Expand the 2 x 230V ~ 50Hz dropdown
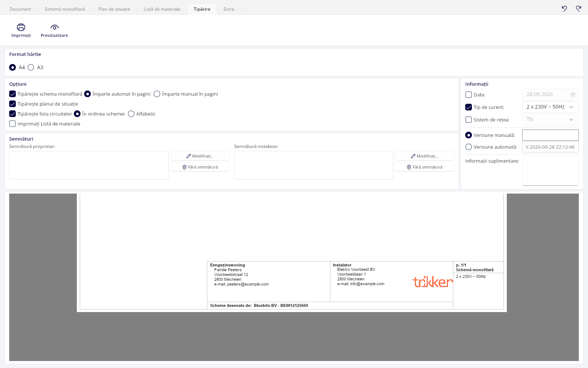 tap(550, 107)
